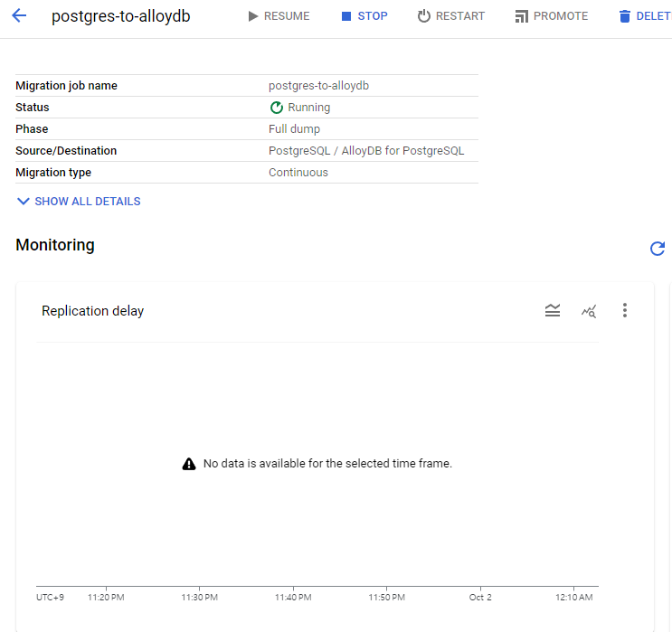Click the 'Full dump' phase value
672x632 pixels.
coord(295,129)
